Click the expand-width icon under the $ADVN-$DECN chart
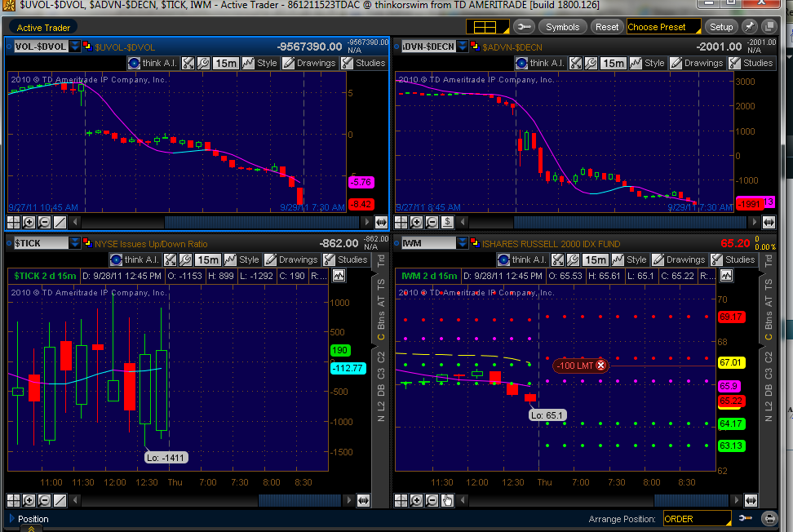 pyautogui.click(x=769, y=222)
